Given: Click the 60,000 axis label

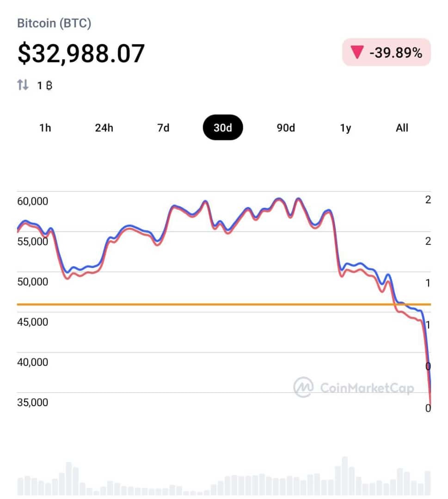Looking at the screenshot, I should coord(32,201).
